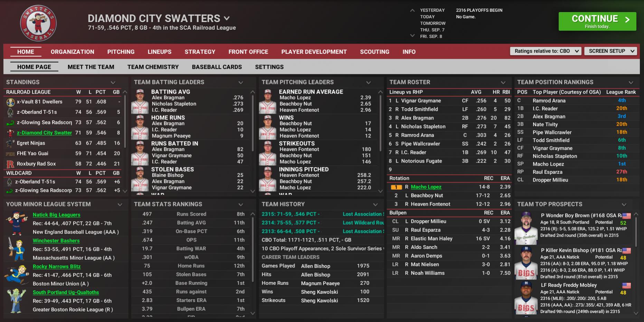Viewport: 644px width, 322px height.
Task: Open the Ratings relative to CBO dropdown
Action: (546, 51)
